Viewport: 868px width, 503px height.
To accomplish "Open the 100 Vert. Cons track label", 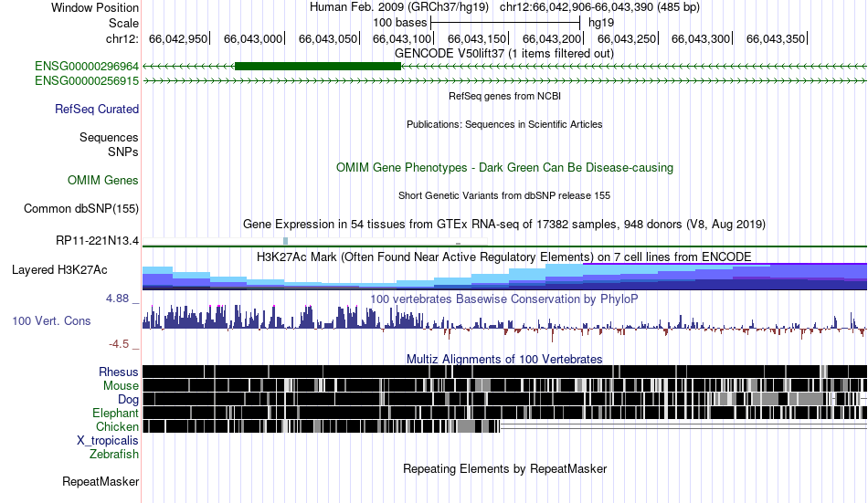I will pos(51,321).
